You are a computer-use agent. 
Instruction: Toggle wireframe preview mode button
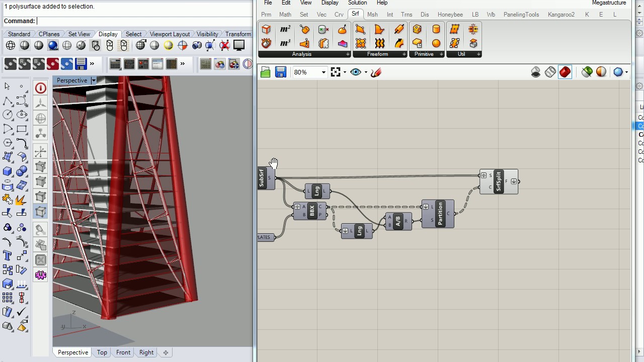pos(550,72)
